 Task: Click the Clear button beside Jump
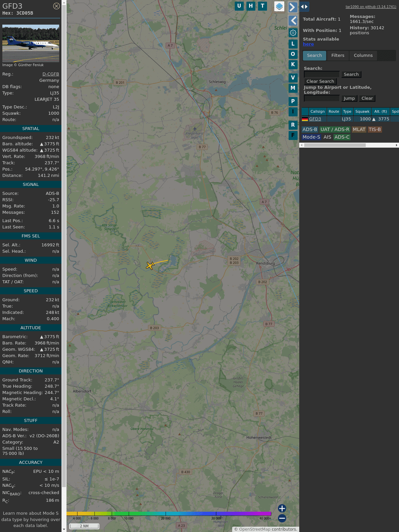click(x=367, y=98)
